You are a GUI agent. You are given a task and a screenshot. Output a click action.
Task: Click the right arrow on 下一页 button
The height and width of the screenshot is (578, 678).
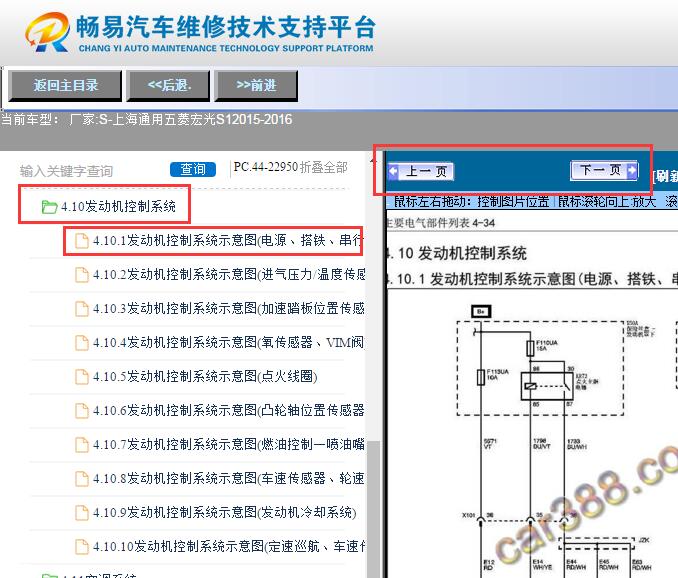click(x=632, y=170)
